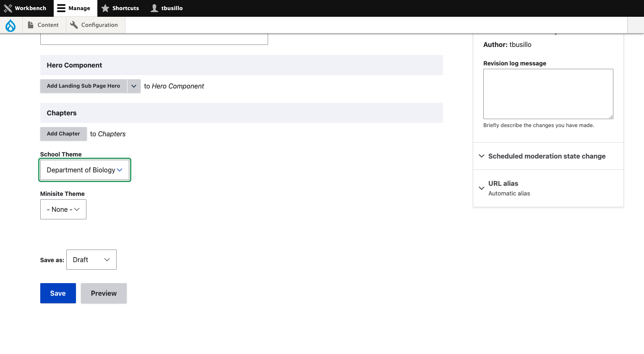644x354 pixels.
Task: Click the 'Automatic alias' summary text
Action: (x=509, y=193)
